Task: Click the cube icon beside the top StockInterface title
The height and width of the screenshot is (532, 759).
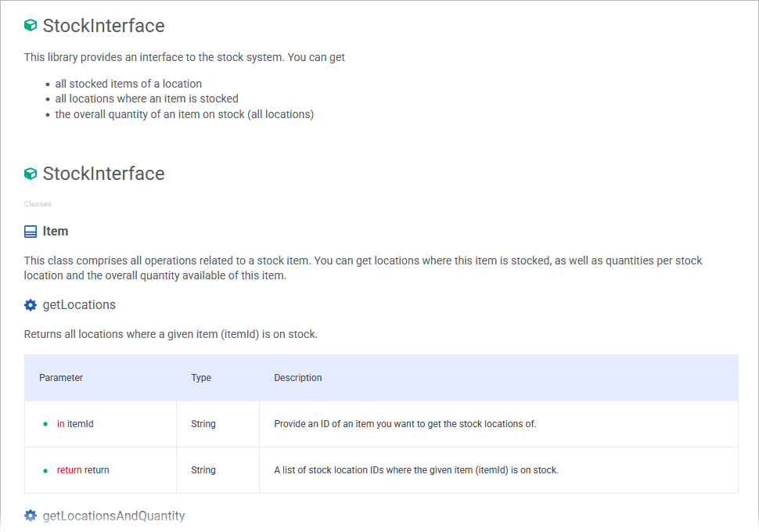Action: pos(31,26)
